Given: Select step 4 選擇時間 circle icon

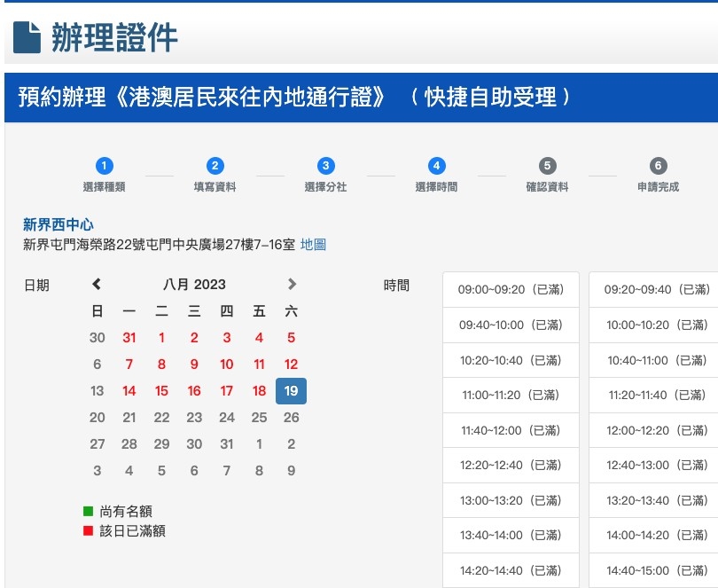Looking at the screenshot, I should coord(436,165).
